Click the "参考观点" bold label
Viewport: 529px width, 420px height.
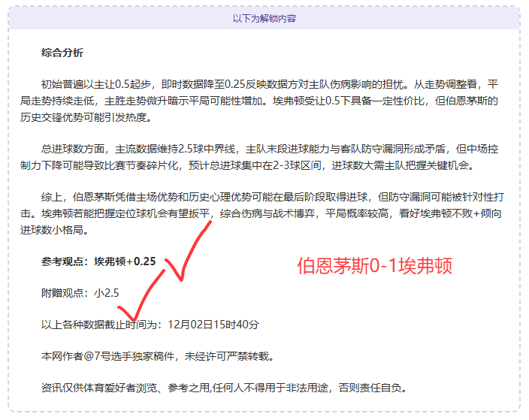[65, 262]
